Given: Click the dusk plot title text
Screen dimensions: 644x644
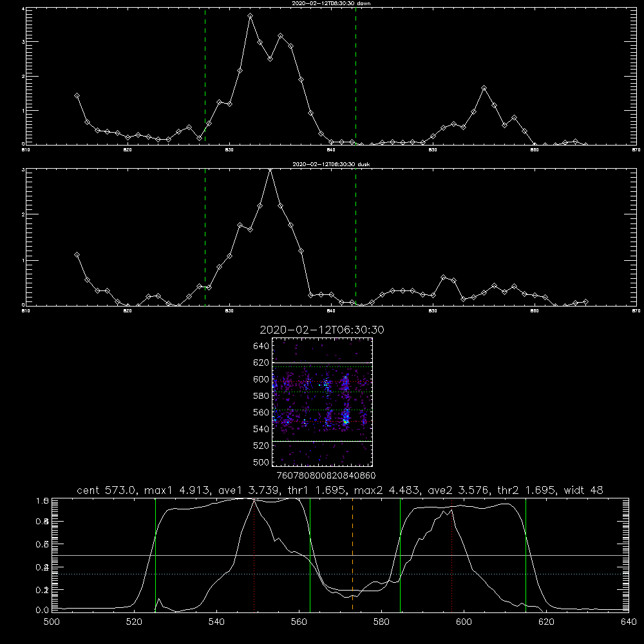Looking at the screenshot, I should click(331, 164).
